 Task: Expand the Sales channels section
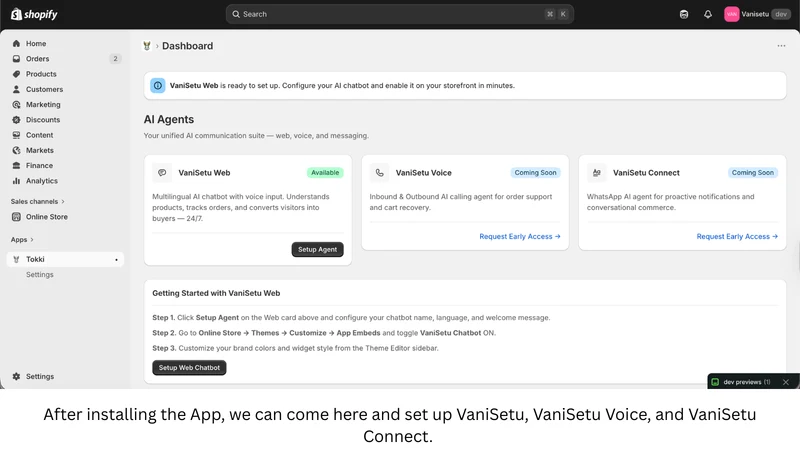point(37,202)
